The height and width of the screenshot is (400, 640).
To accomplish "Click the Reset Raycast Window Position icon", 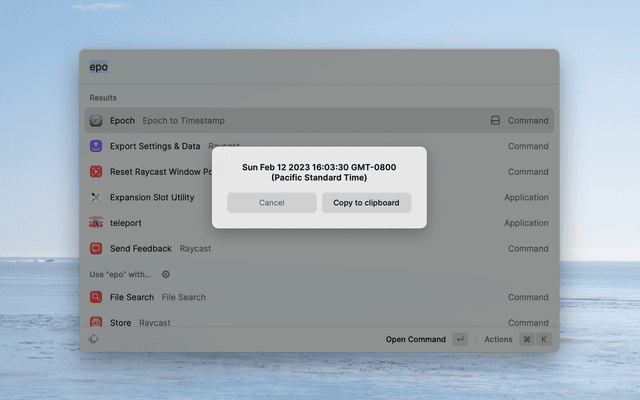I will [x=96, y=172].
